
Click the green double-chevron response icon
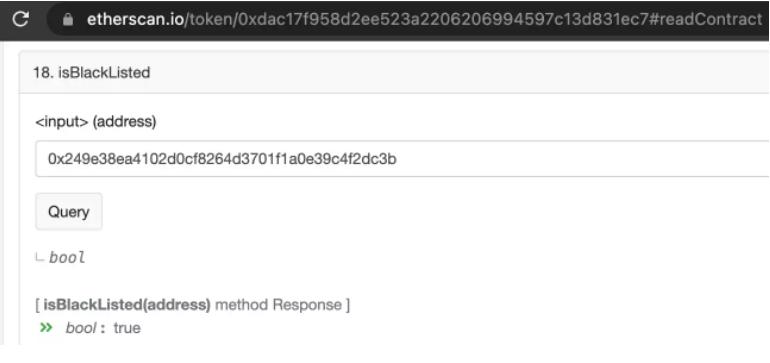tap(46, 327)
